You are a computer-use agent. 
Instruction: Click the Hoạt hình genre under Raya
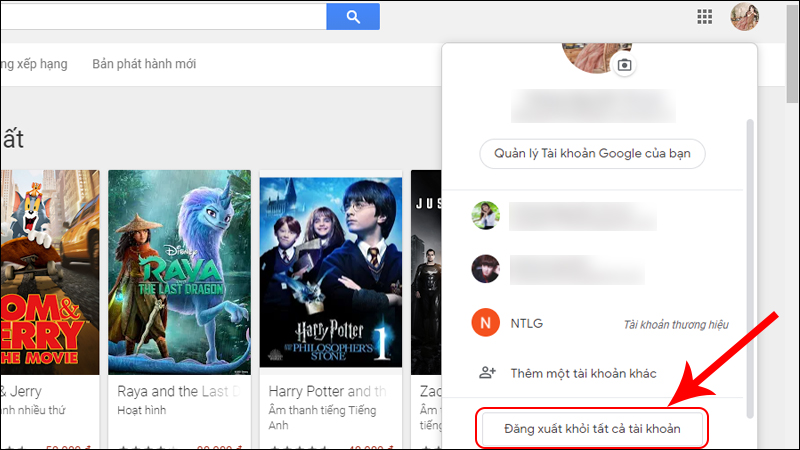141,410
